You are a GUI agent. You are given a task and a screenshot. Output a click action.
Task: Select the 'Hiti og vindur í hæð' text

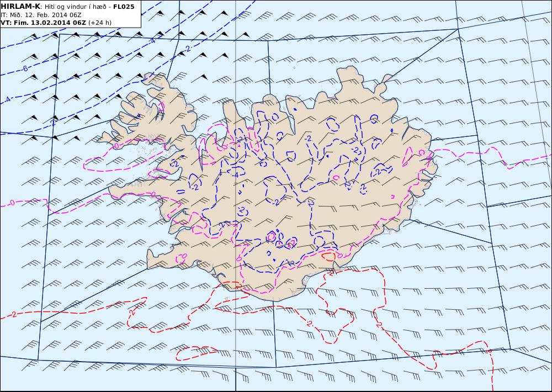[75, 7]
